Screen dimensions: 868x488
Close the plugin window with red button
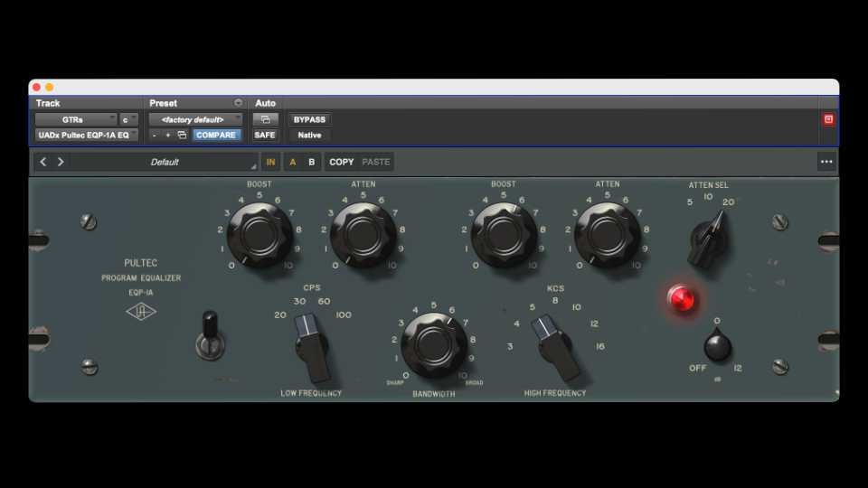[x=36, y=87]
